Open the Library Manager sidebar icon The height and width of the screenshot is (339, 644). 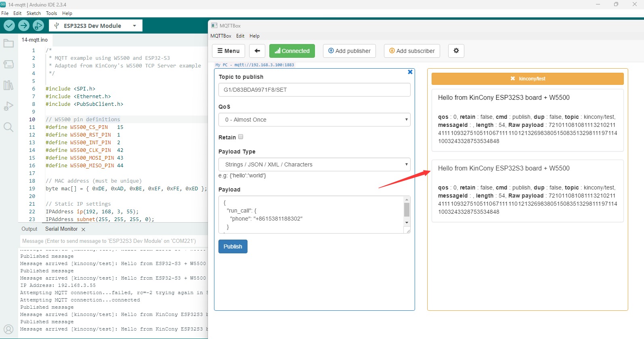pos(8,85)
